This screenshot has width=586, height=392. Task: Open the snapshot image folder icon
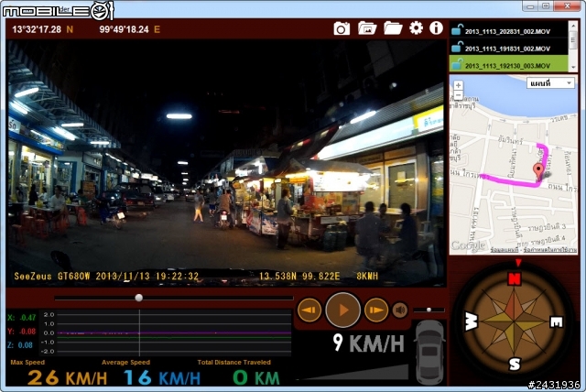(367, 28)
